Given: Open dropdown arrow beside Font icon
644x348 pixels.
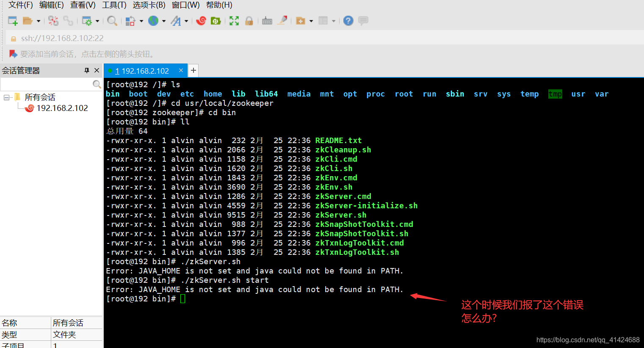Looking at the screenshot, I should [x=186, y=21].
